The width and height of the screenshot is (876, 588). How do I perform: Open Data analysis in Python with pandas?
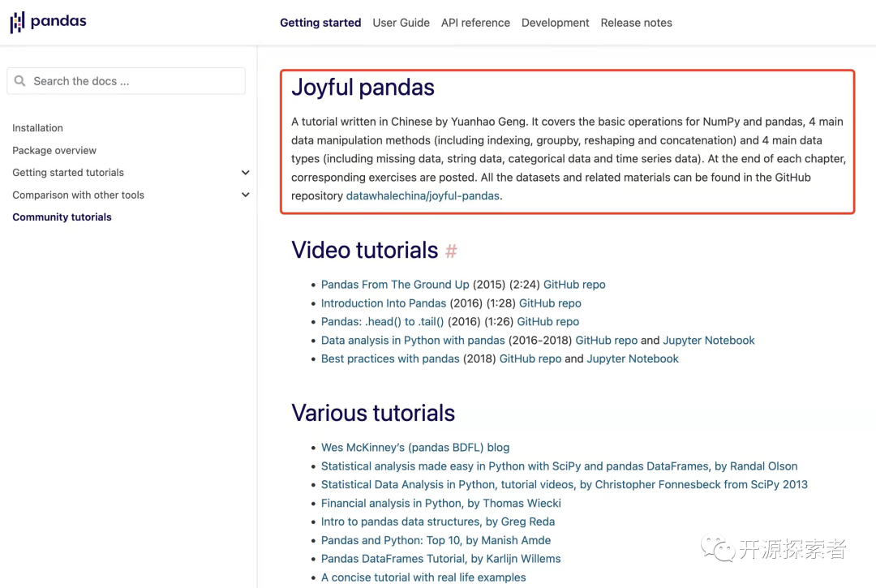tap(413, 341)
